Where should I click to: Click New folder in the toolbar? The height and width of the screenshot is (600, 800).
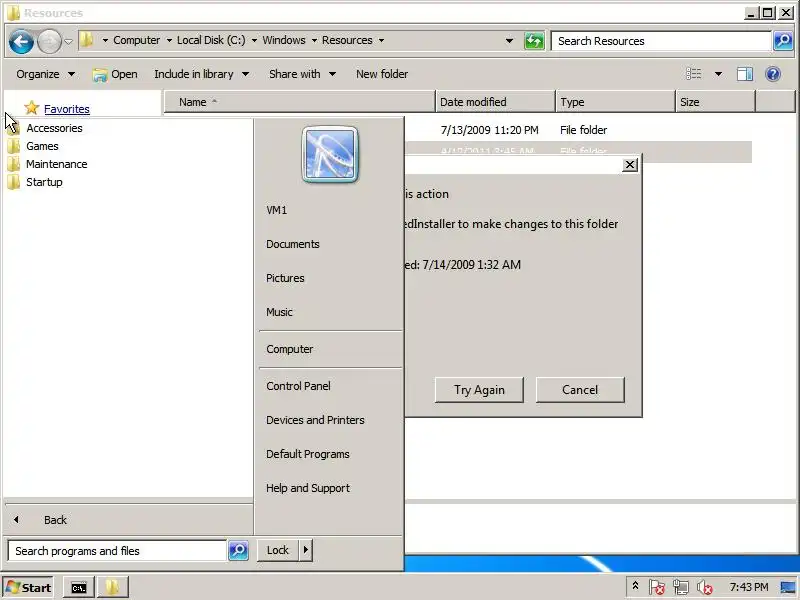tap(382, 74)
